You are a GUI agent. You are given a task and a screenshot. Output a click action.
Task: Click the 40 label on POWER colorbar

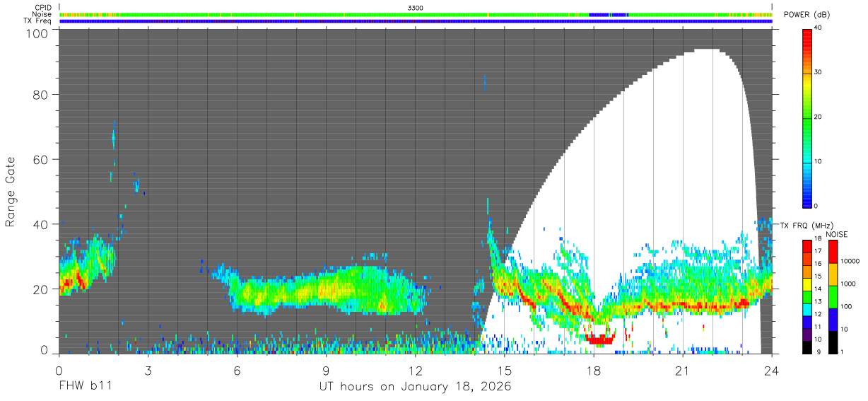click(x=819, y=28)
